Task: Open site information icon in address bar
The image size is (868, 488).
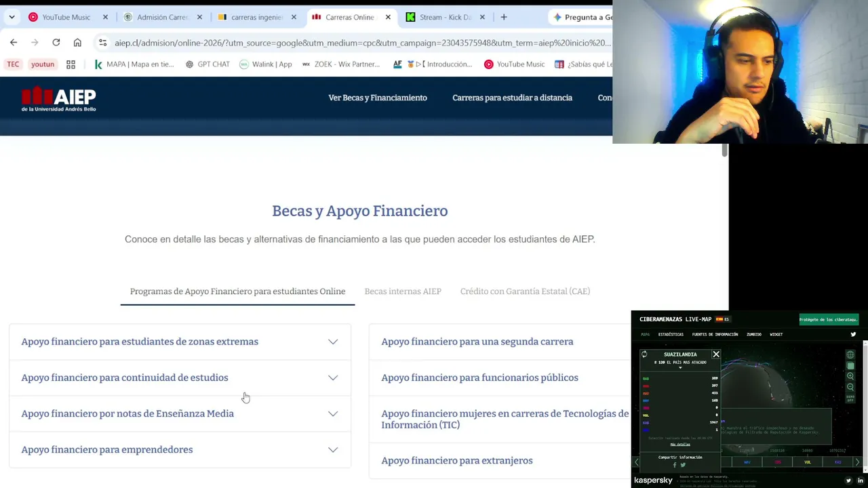Action: point(102,43)
